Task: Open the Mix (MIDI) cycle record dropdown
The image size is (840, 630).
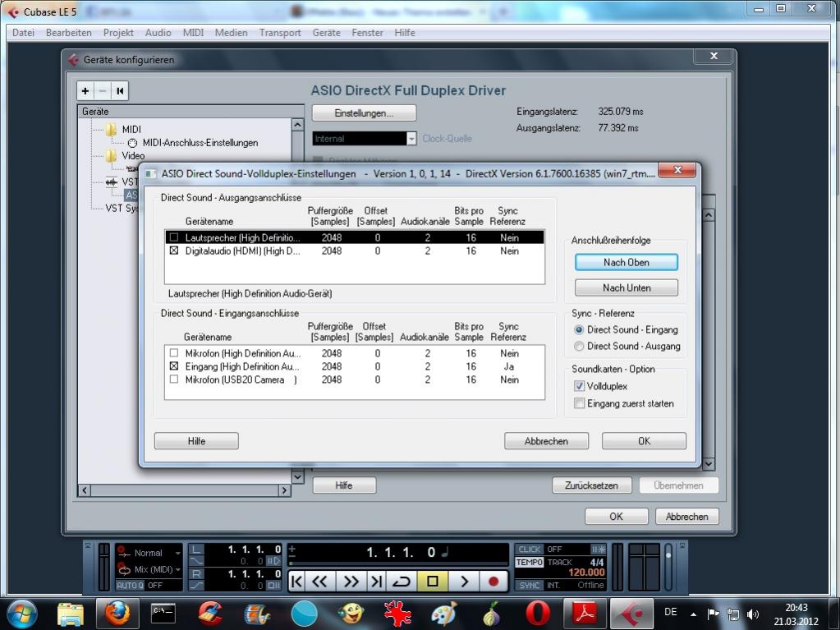Action: click(x=177, y=569)
